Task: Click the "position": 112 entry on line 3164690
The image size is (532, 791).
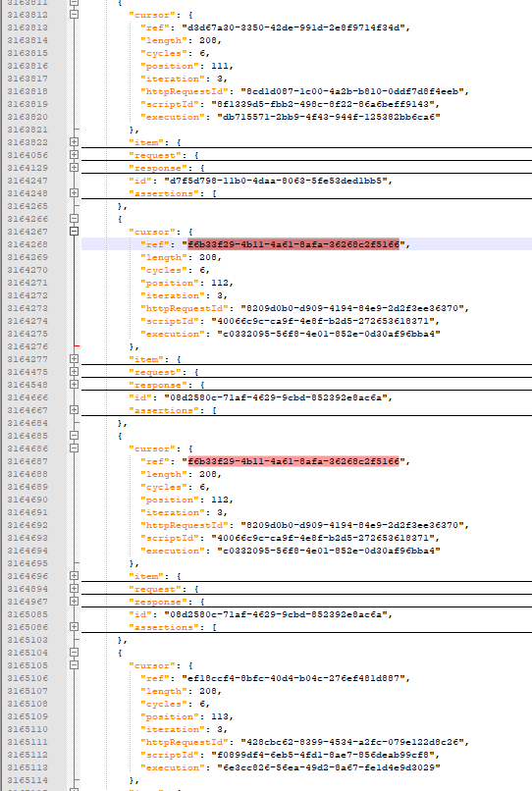Action: click(186, 500)
